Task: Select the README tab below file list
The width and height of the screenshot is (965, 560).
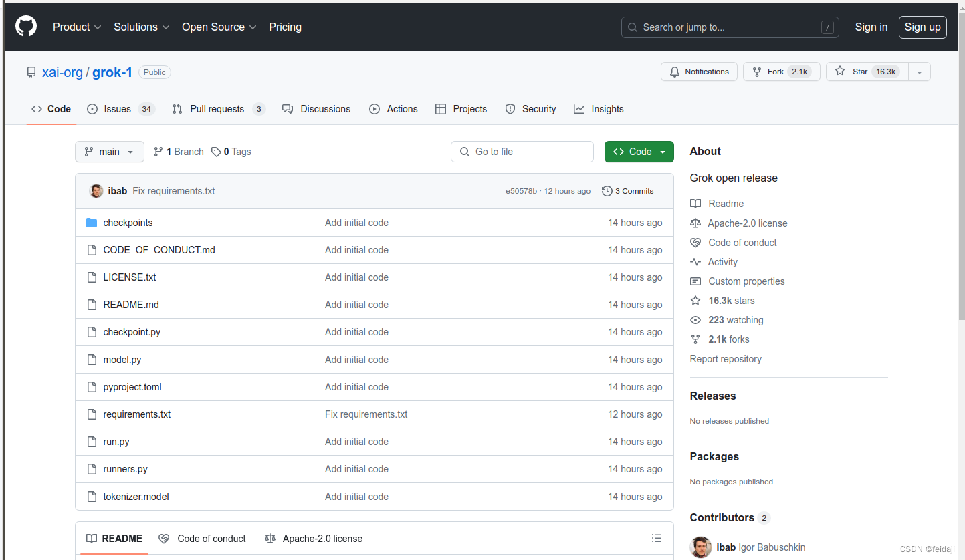Action: (x=114, y=539)
